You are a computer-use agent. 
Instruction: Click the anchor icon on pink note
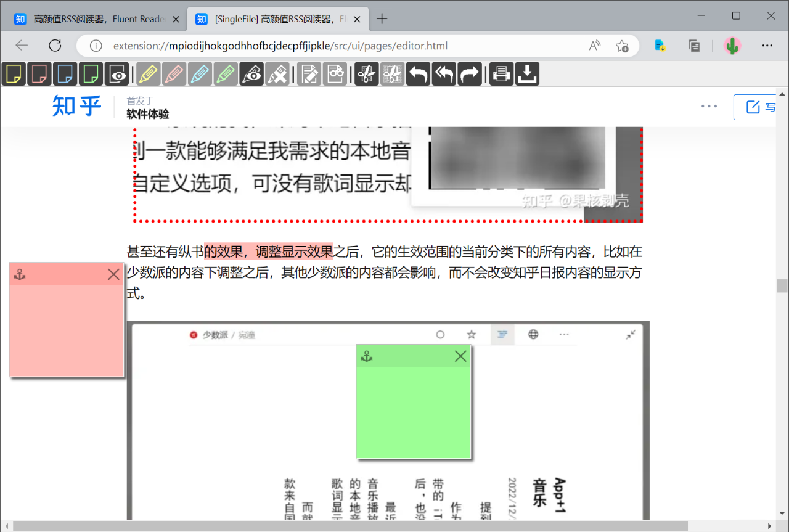point(20,274)
